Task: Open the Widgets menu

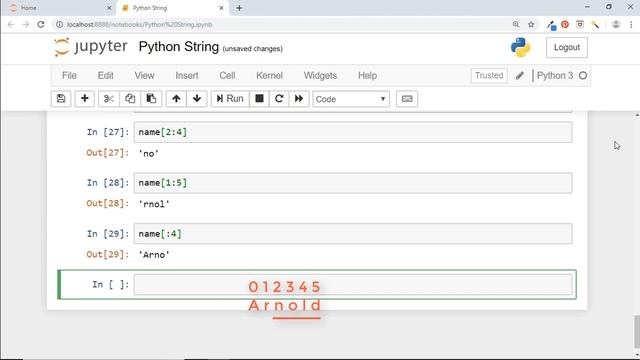Action: click(320, 76)
